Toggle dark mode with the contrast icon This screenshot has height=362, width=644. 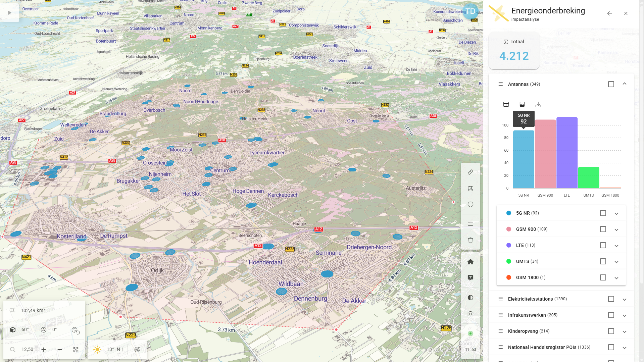[470, 297]
